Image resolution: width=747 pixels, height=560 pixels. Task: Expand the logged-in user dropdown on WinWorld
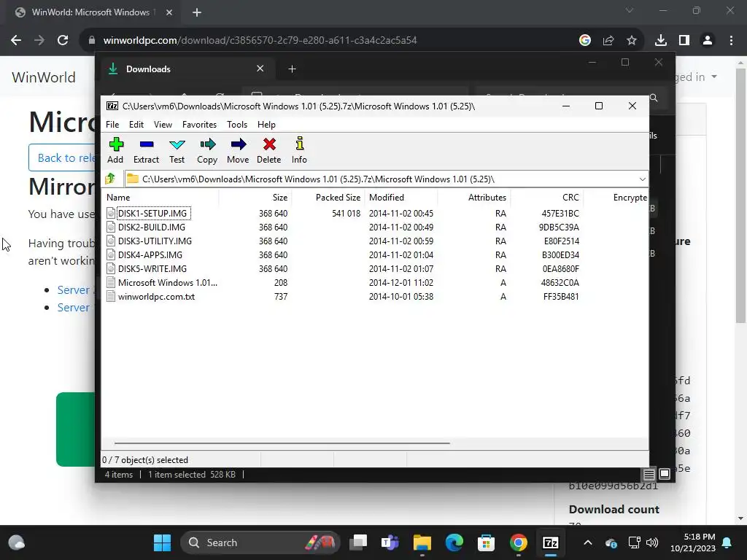pyautogui.click(x=714, y=77)
